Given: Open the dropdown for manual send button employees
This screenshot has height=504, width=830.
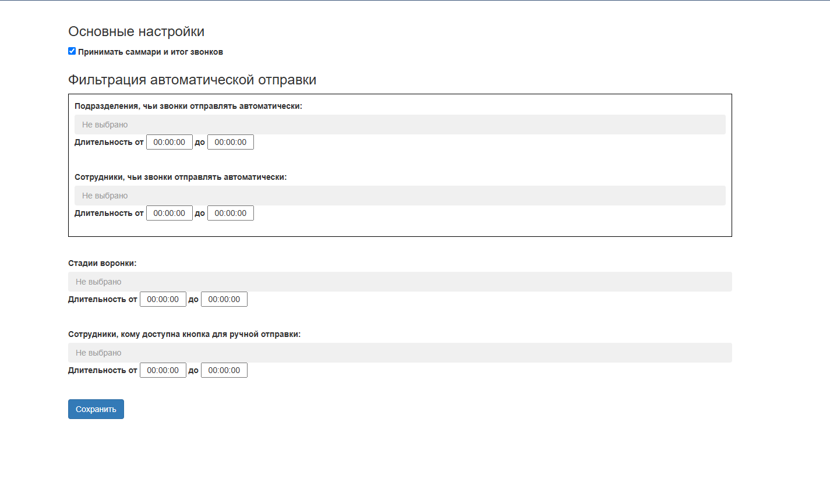Looking at the screenshot, I should (400, 353).
